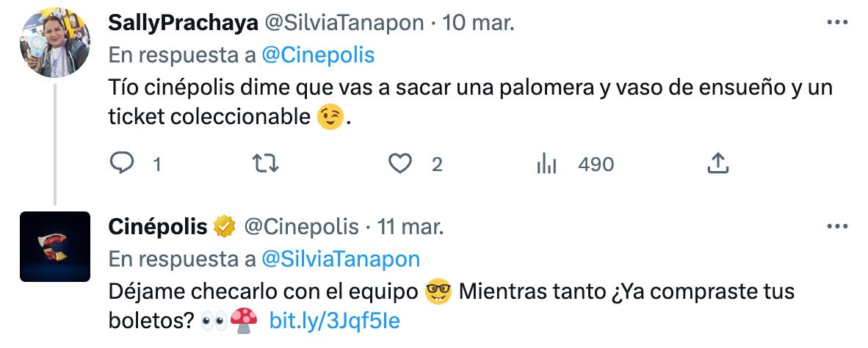Click the blue @Cinepolis mention in 'En respuesta a'
Screen dimensions: 868x348
point(318,55)
